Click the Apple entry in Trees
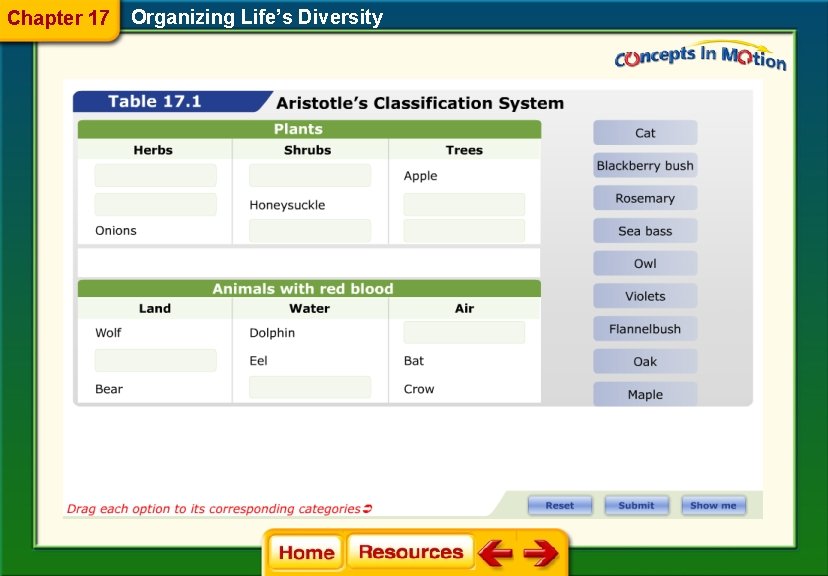The width and height of the screenshot is (828, 576). [420, 176]
